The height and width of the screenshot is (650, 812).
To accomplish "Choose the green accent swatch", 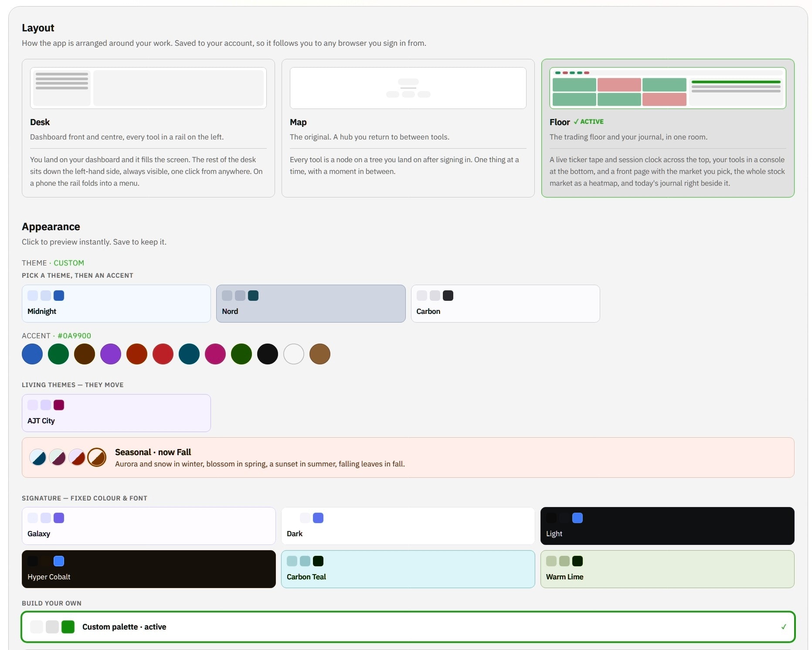I will click(x=58, y=354).
